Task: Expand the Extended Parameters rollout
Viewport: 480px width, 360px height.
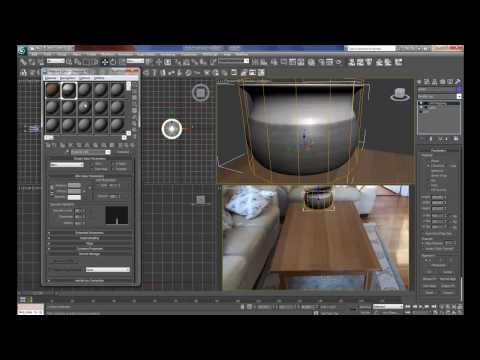Action: click(89, 233)
